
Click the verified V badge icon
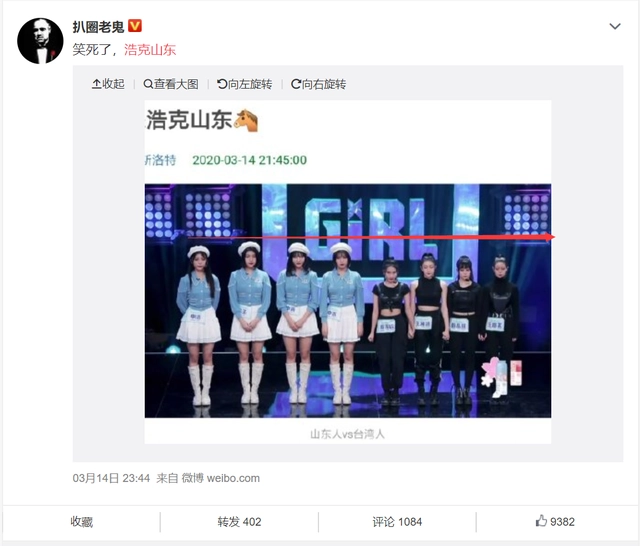135,26
